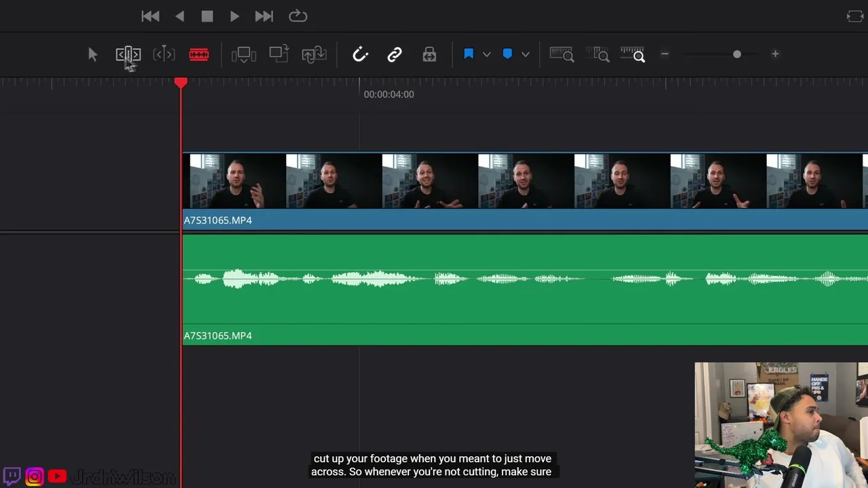
Task: Click the timeline zoom slider handle
Action: [737, 54]
